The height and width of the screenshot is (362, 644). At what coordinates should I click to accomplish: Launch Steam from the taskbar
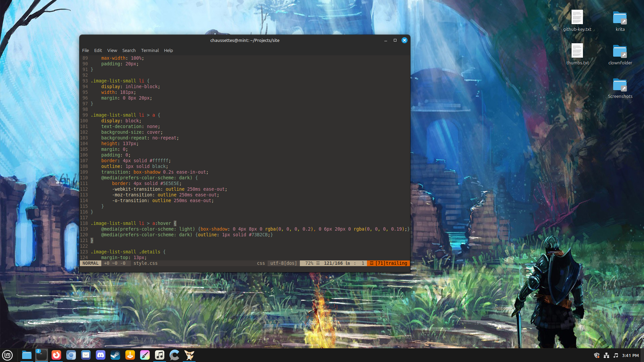(x=115, y=355)
